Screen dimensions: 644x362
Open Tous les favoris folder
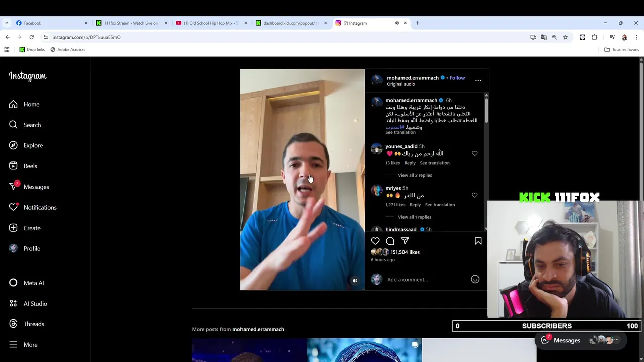click(x=622, y=49)
